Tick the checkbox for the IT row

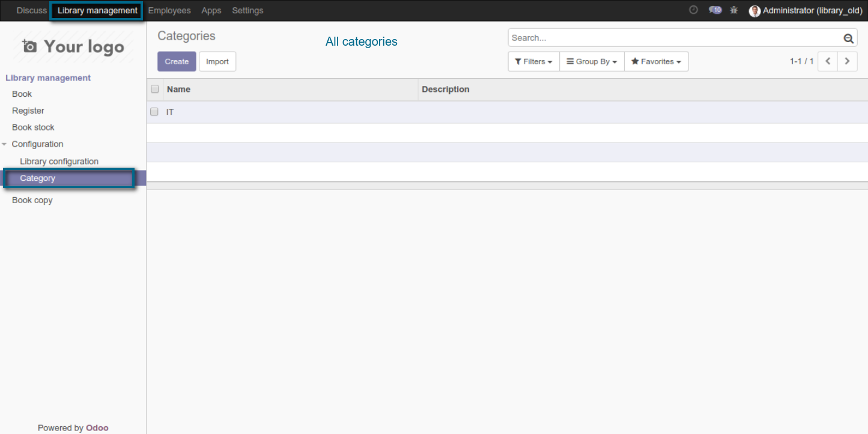(154, 112)
